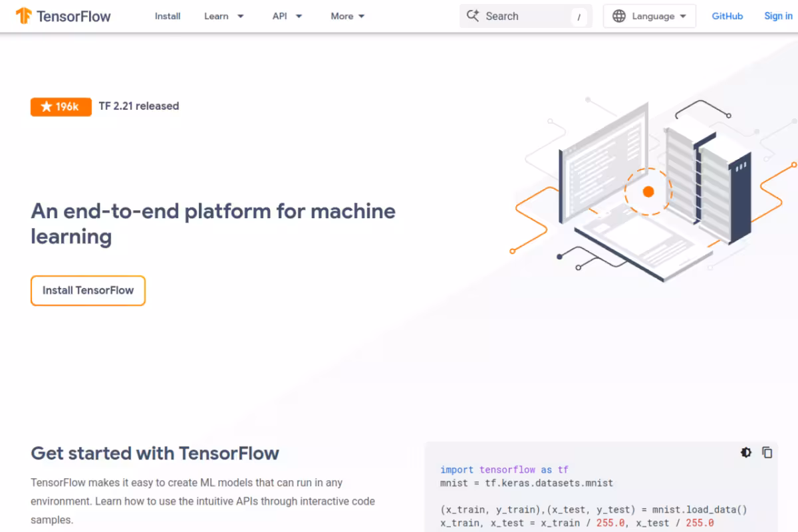Click the Sign in link
The height and width of the screenshot is (532, 798).
[x=778, y=16]
